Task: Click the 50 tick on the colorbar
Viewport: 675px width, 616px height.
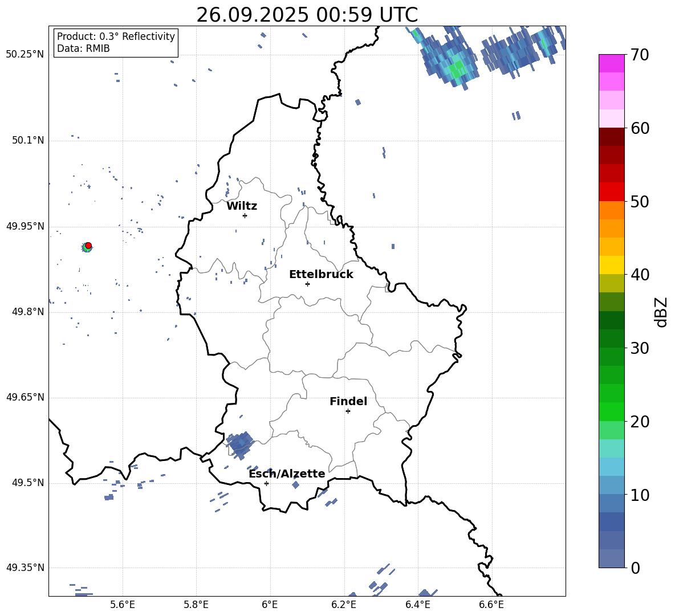Action: (640, 201)
